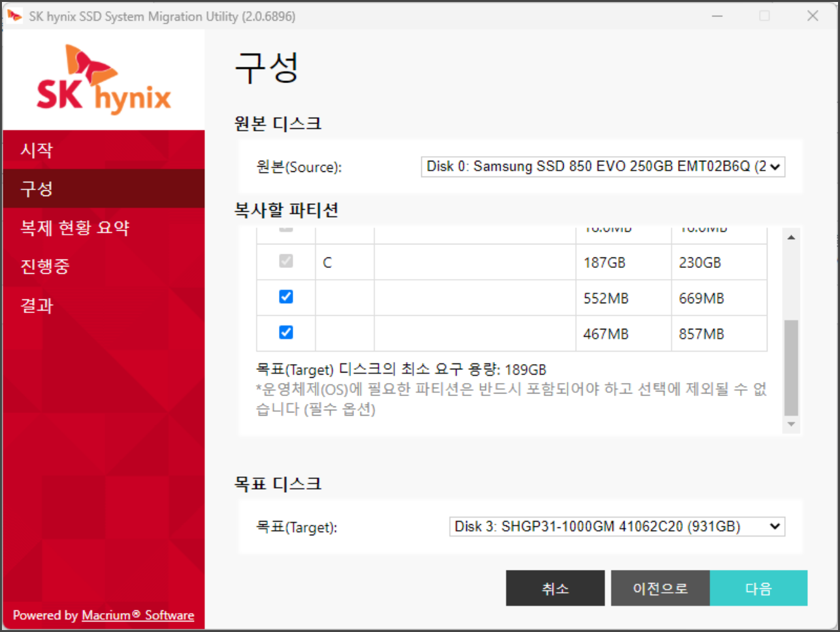Image resolution: width=840 pixels, height=632 pixels.
Task: Uncheck the 552MB partition checkbox
Action: pos(286,297)
